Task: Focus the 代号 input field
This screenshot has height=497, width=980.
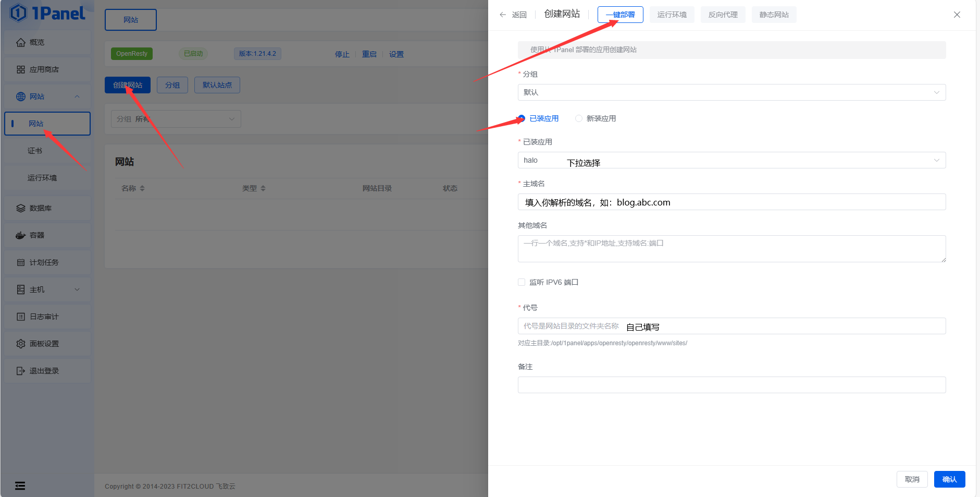Action: pos(731,326)
